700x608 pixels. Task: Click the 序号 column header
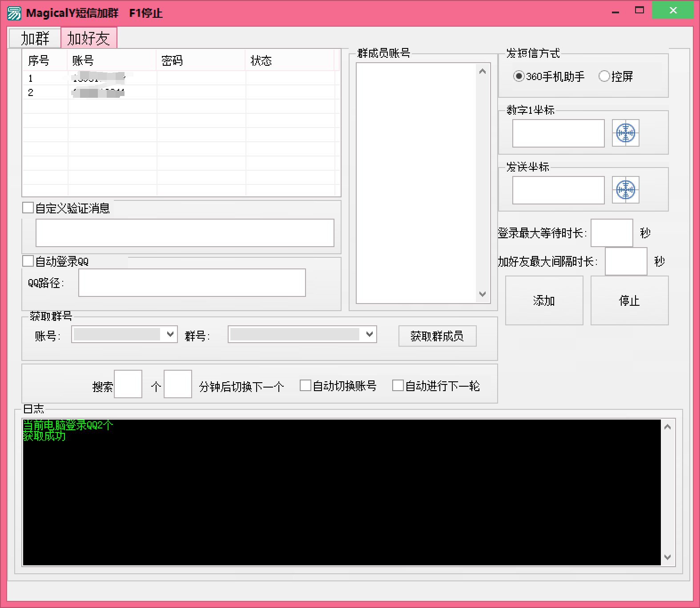45,60
